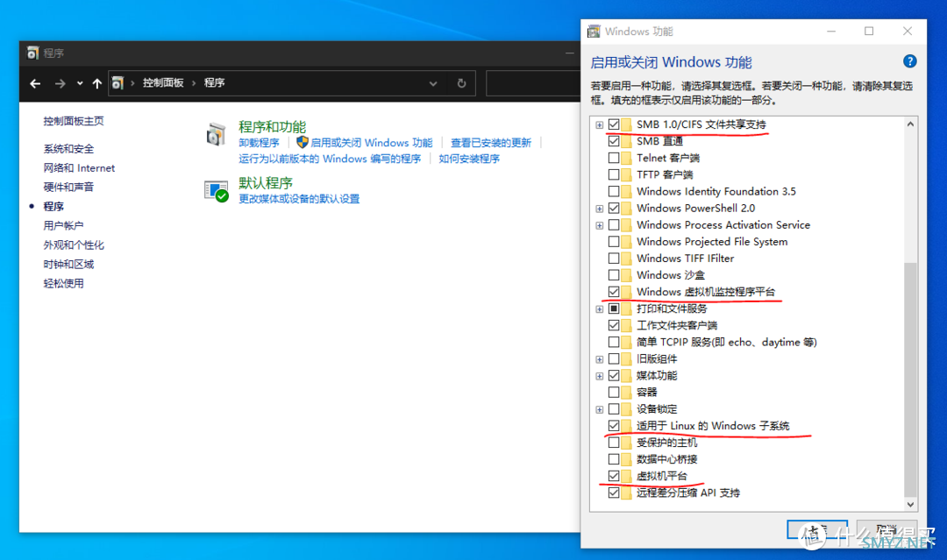Click the Default Programs icon
Screen dimensions: 947x560
pos(216,191)
